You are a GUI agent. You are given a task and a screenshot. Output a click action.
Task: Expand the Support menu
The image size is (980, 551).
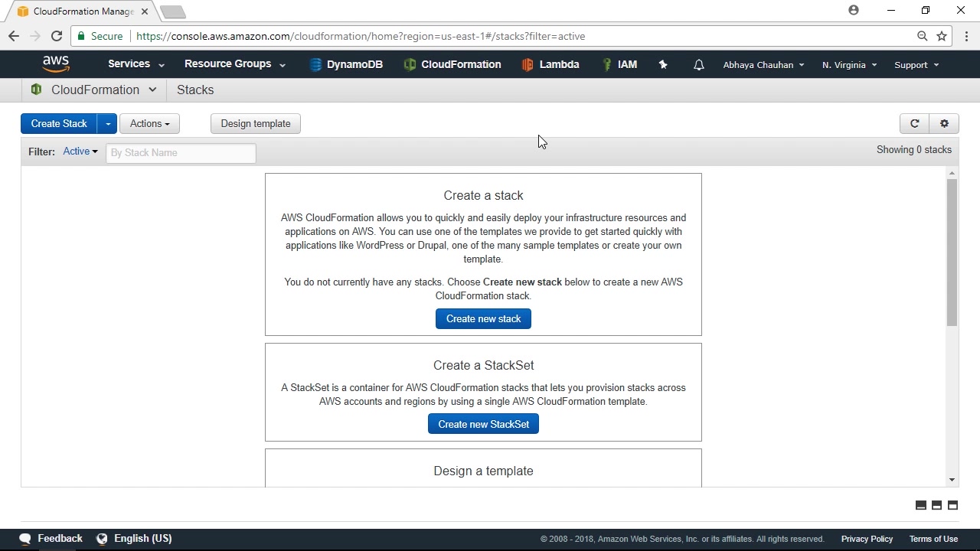(916, 65)
